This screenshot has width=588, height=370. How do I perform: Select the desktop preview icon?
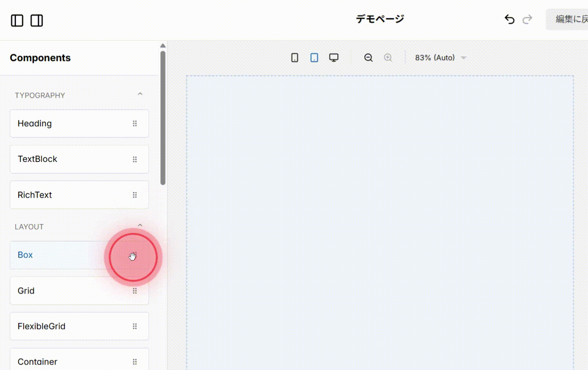pyautogui.click(x=334, y=58)
